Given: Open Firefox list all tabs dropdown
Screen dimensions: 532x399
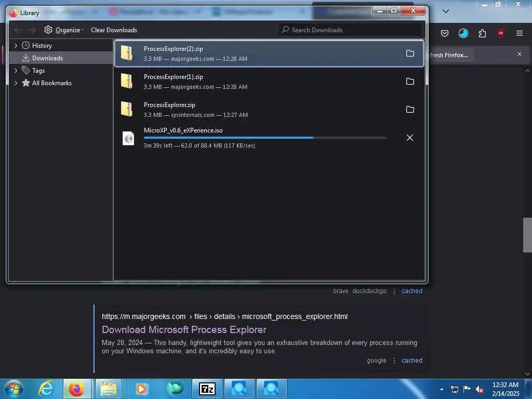Looking at the screenshot, I should point(446,11).
